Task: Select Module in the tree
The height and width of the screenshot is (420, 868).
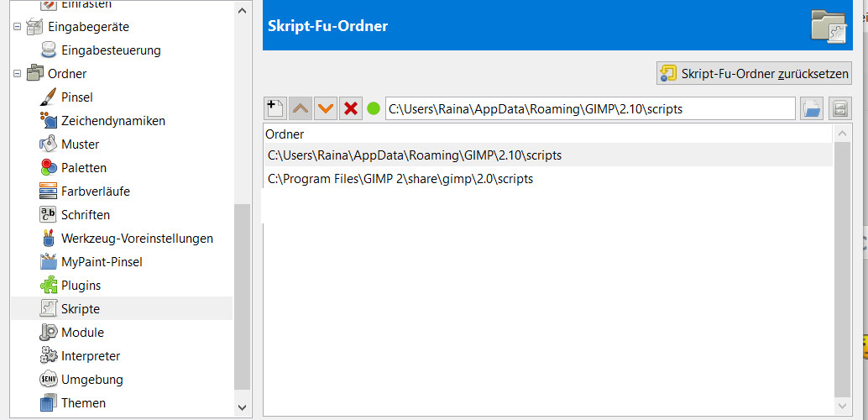Action: 82,333
